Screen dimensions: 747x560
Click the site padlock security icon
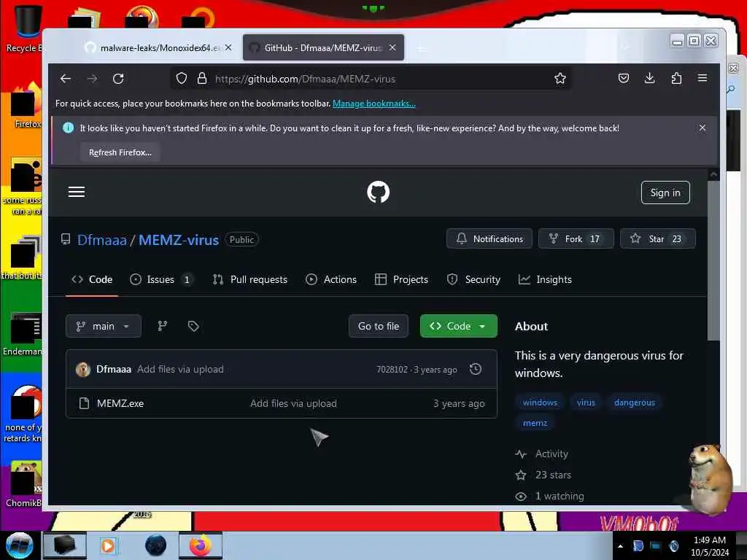202,78
